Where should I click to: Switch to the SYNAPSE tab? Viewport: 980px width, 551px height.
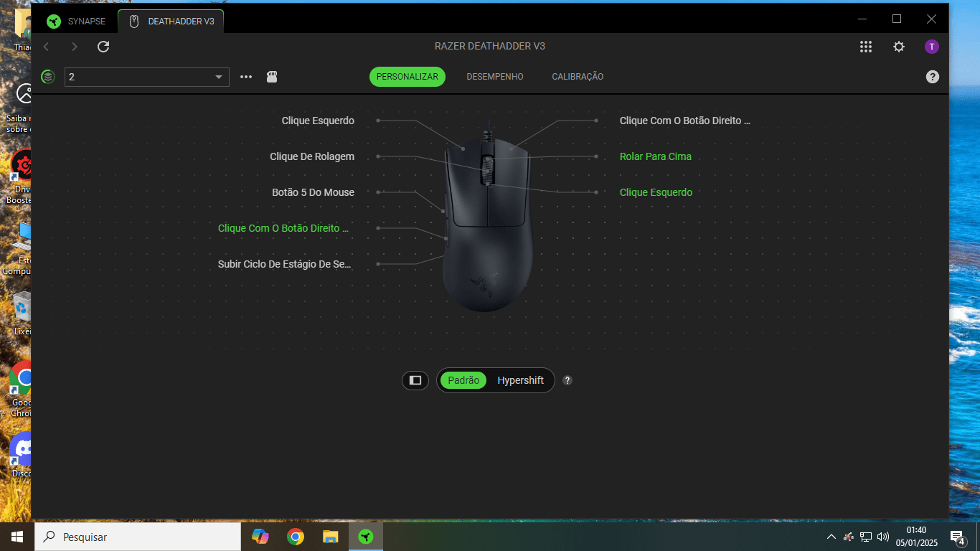pos(76,21)
